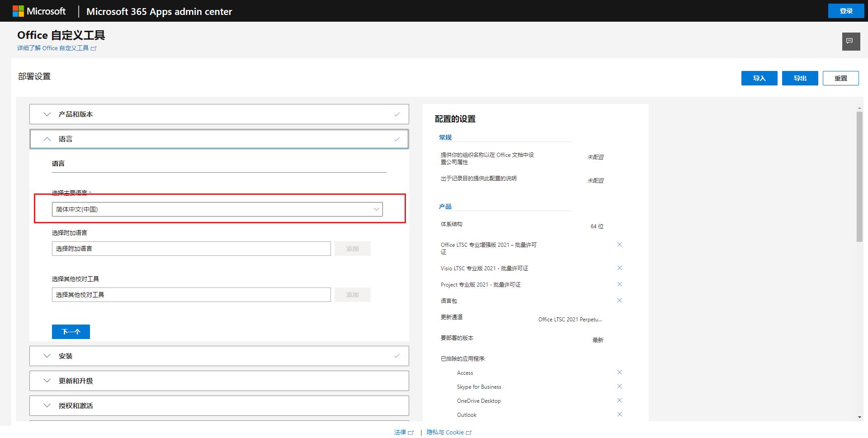
Task: Expand the 更新和升级 section
Action: click(x=219, y=381)
